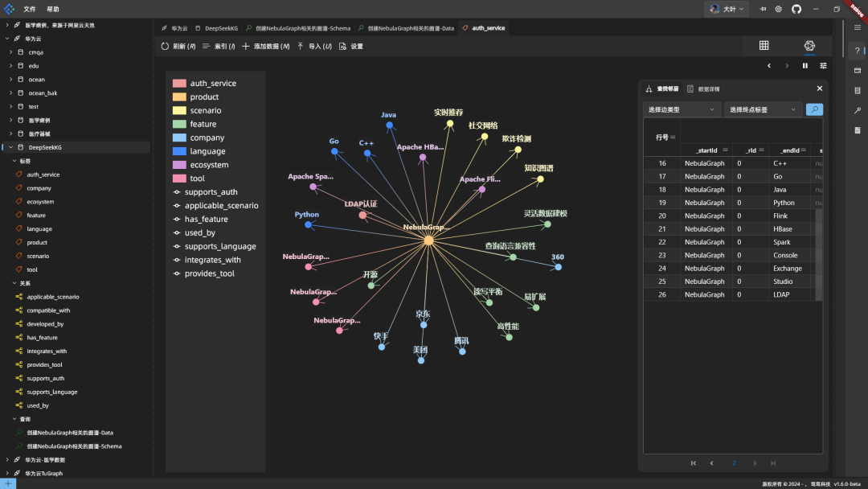The height and width of the screenshot is (489, 868).
Task: Open the 文件 menu
Action: tap(30, 9)
